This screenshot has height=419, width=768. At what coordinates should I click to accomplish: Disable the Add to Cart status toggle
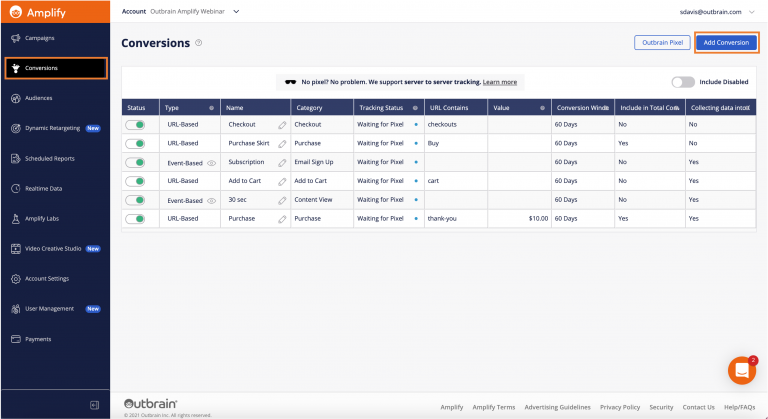click(x=135, y=181)
